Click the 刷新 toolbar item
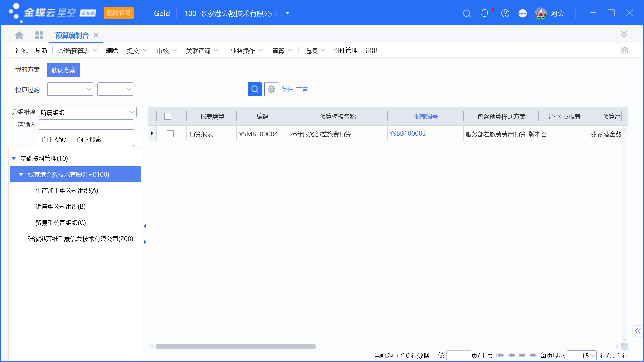Image resolution: width=644 pixels, height=362 pixels. tap(42, 51)
